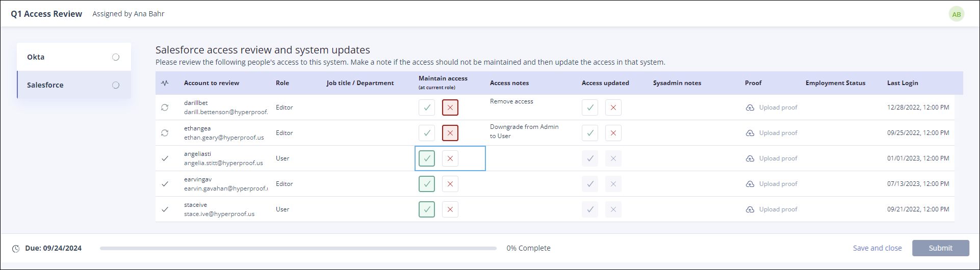Deny maintain access for angeliasti
This screenshot has height=270, width=980.
pyautogui.click(x=450, y=158)
